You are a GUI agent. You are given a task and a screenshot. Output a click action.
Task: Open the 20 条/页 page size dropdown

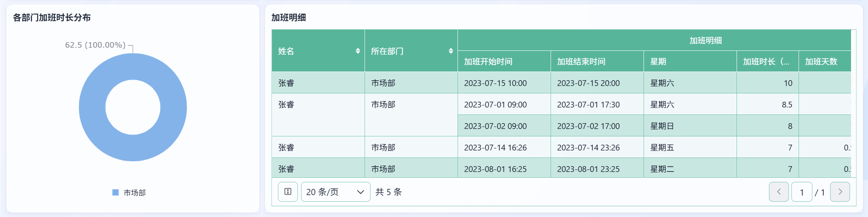click(336, 192)
